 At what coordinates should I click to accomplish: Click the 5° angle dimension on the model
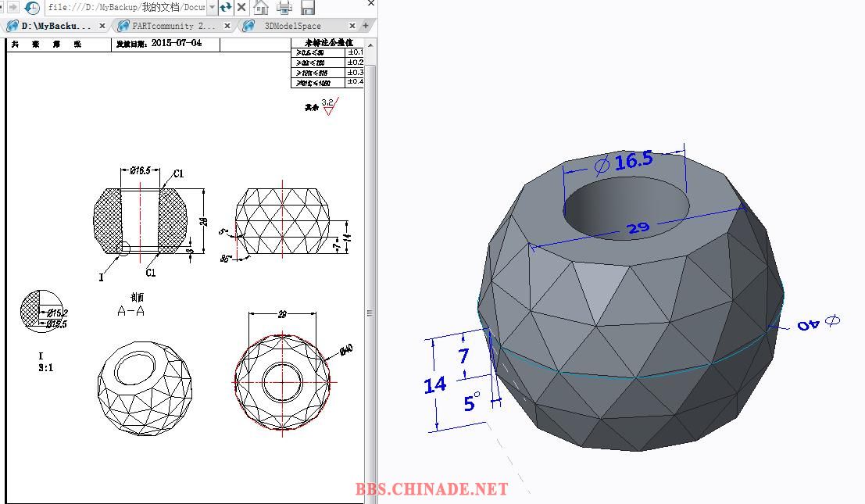[x=471, y=403]
